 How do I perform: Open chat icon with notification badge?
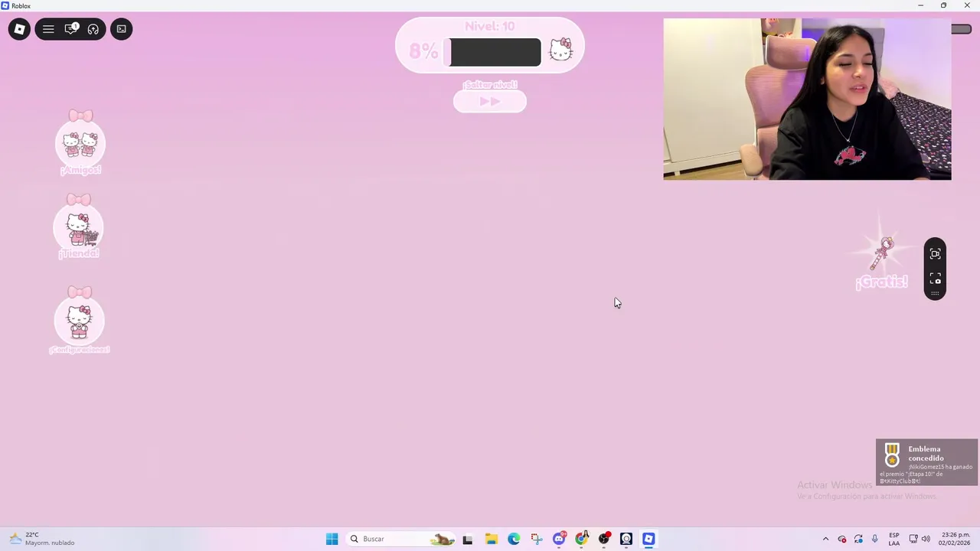coord(71,29)
